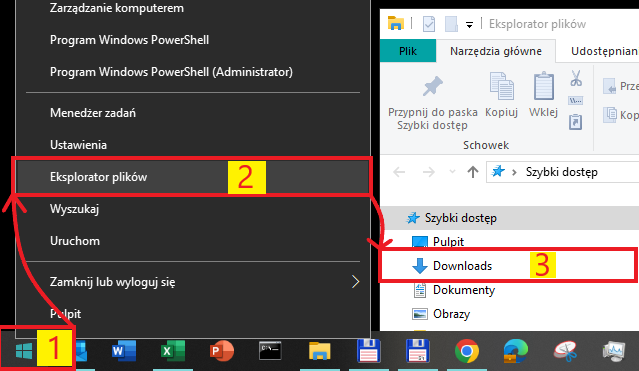The height and width of the screenshot is (371, 639).
Task: Switch to the Plik tab
Action: pos(408,51)
